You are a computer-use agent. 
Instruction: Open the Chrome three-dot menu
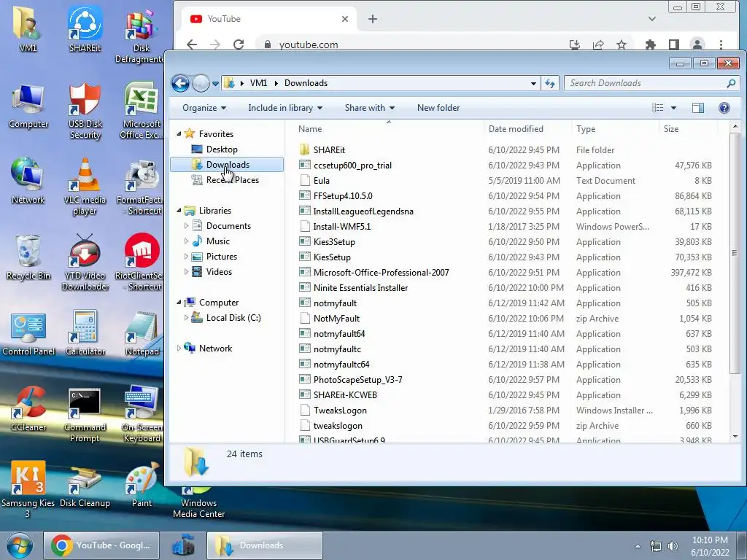click(721, 44)
